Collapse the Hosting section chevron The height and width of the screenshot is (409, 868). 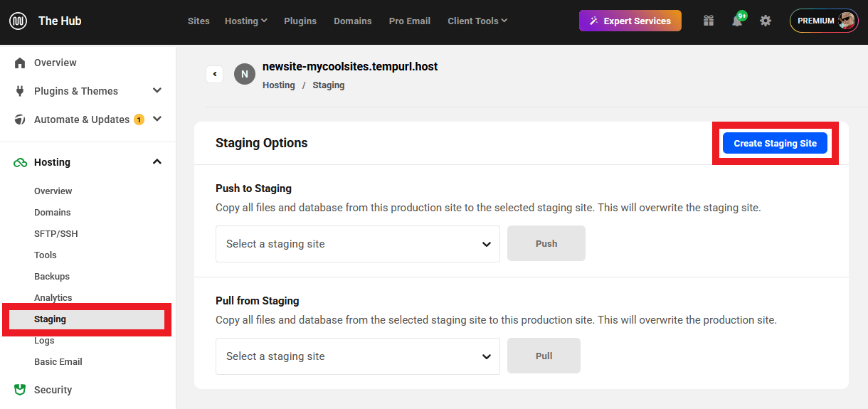point(157,161)
